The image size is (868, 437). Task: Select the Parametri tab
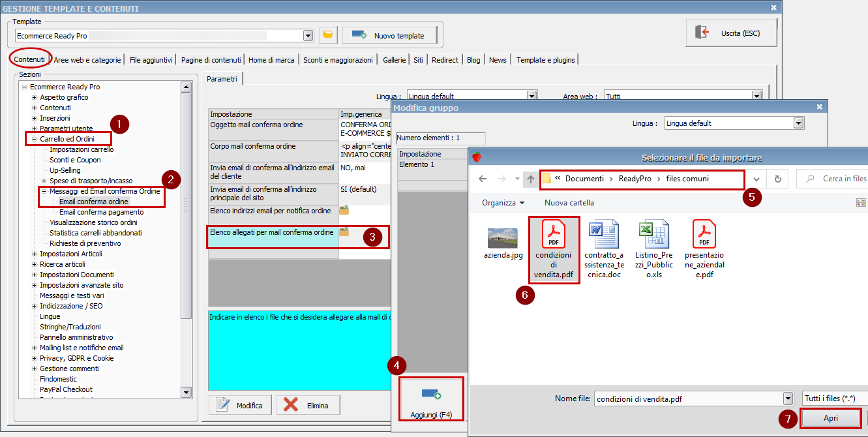tap(222, 78)
